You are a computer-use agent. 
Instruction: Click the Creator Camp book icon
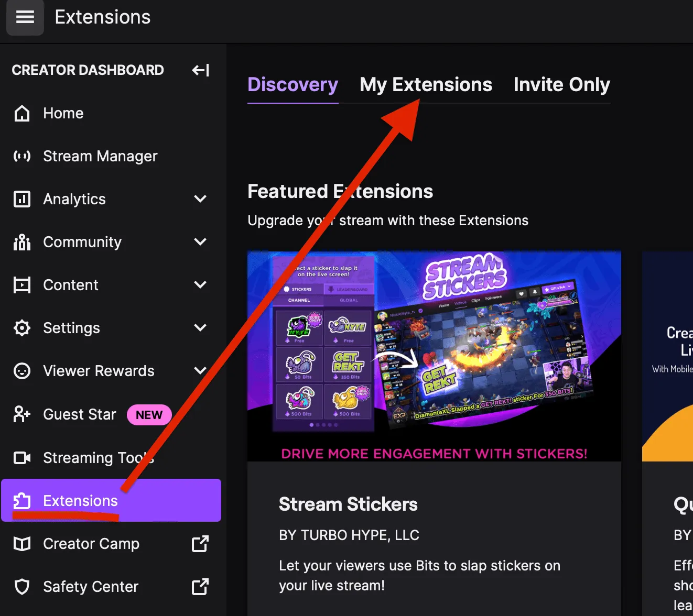22,544
